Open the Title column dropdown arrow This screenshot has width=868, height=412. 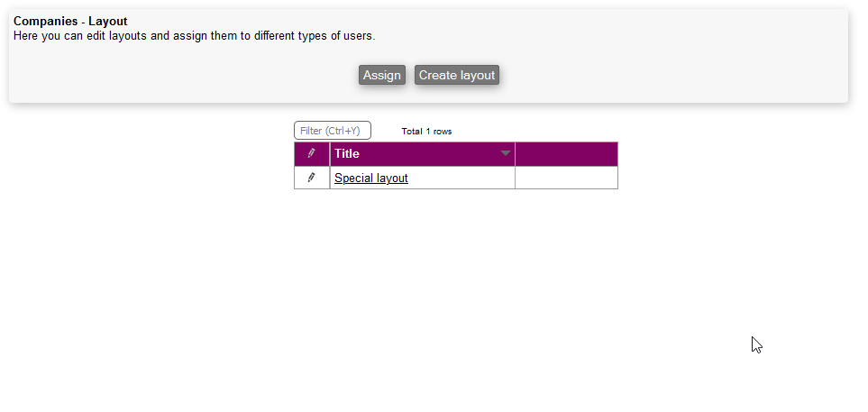coord(506,153)
